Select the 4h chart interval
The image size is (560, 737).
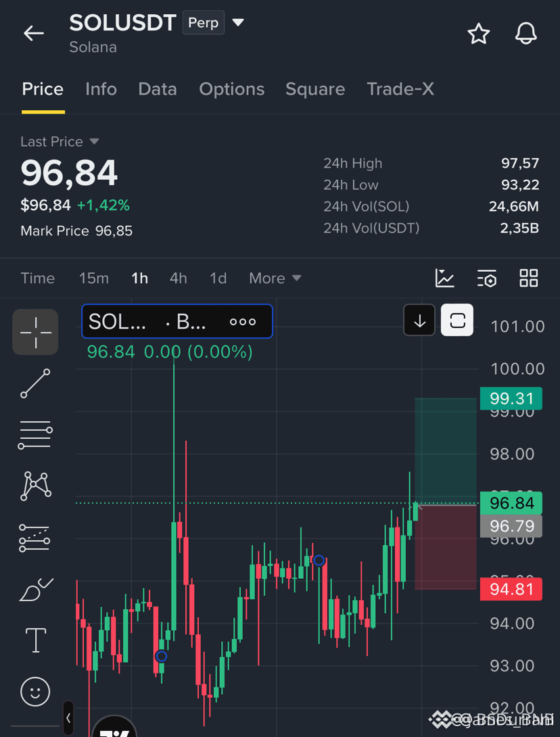[x=178, y=279]
